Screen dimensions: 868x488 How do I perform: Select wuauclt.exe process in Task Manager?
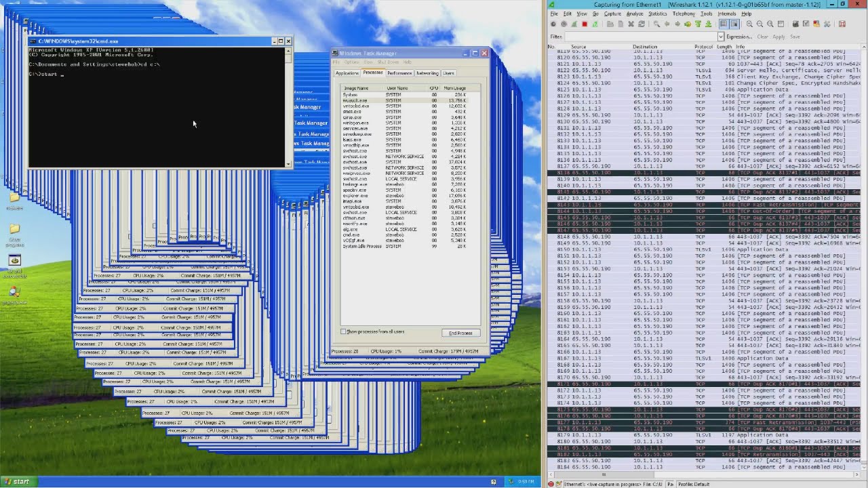(x=405, y=100)
